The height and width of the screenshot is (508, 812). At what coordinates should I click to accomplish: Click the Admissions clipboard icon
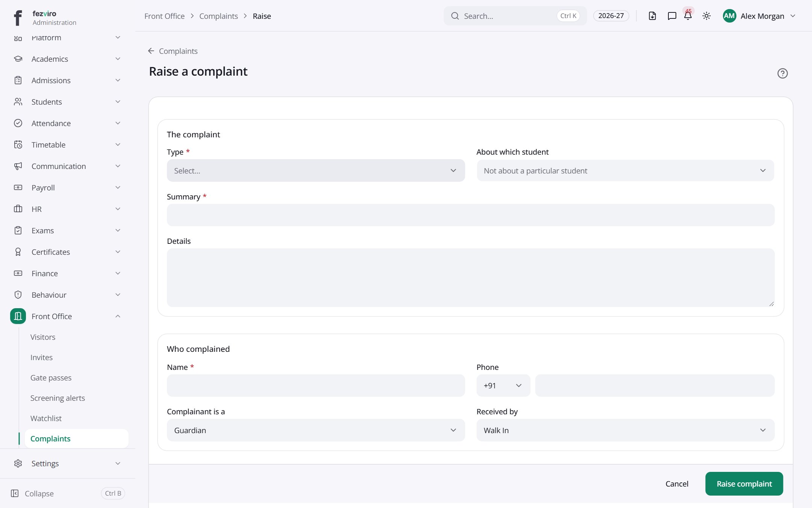coord(18,81)
